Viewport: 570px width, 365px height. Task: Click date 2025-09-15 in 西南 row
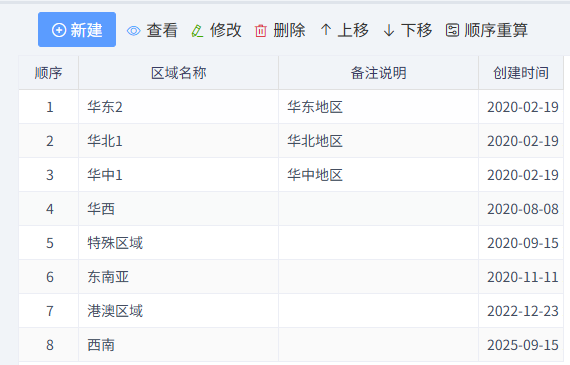coord(523,345)
